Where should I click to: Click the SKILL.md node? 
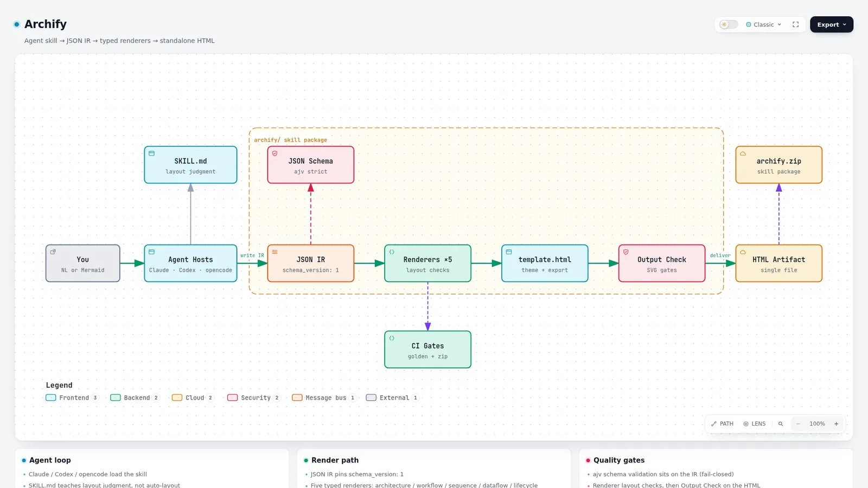pyautogui.click(x=190, y=165)
